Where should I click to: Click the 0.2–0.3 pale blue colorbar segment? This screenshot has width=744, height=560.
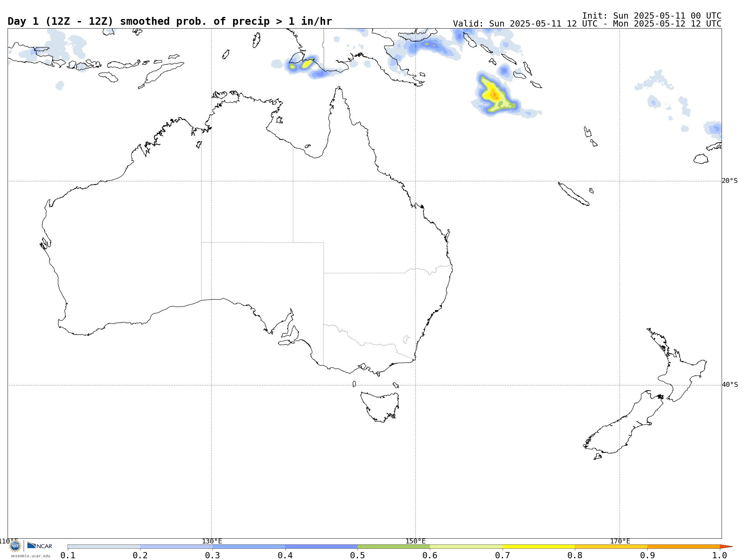[x=176, y=547]
